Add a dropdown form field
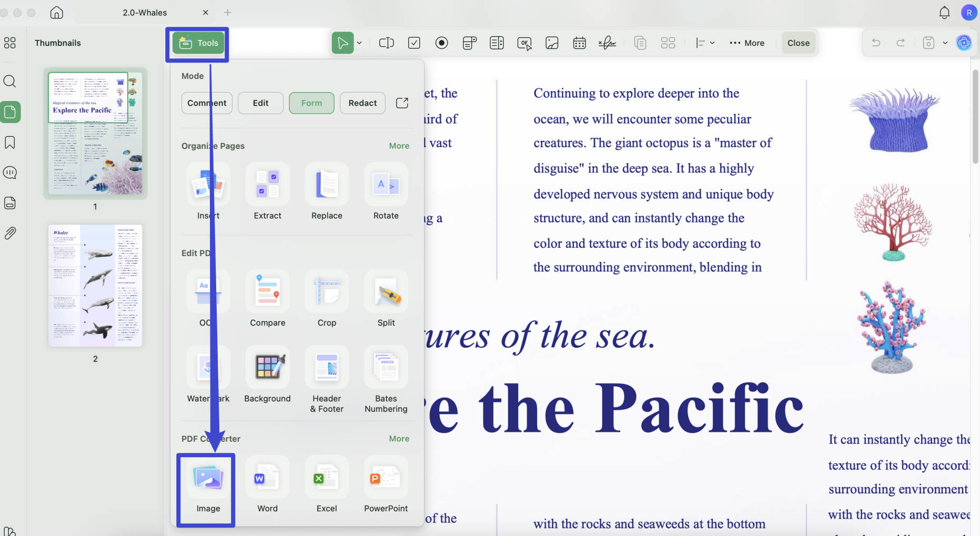The height and width of the screenshot is (536, 980). pos(469,43)
